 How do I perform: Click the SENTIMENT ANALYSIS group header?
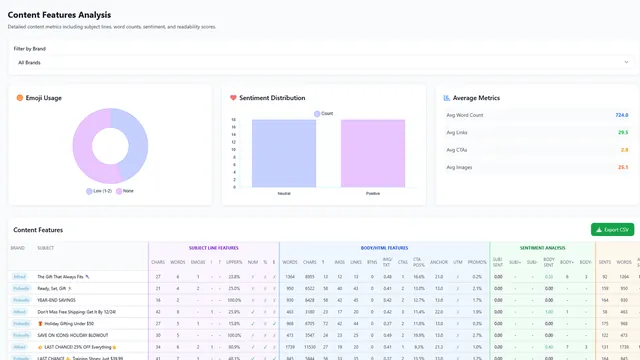point(542,248)
